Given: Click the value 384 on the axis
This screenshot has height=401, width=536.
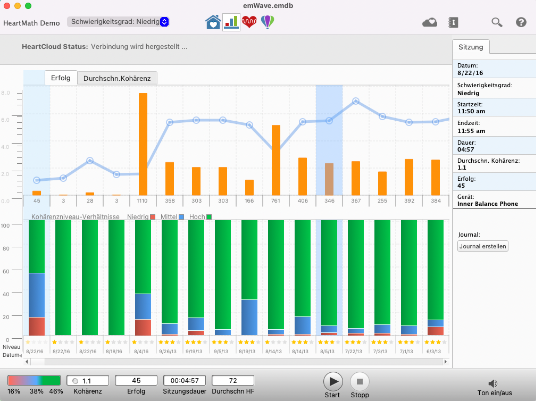Looking at the screenshot, I should click(436, 201).
